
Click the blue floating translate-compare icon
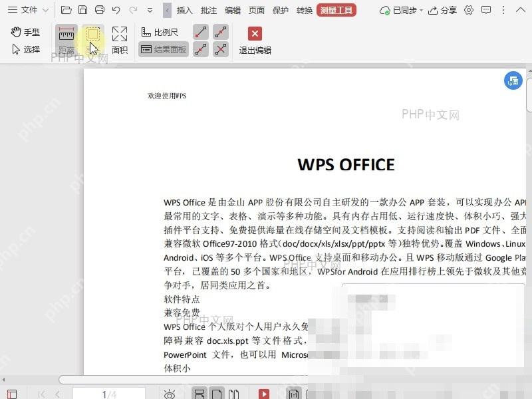(513, 80)
